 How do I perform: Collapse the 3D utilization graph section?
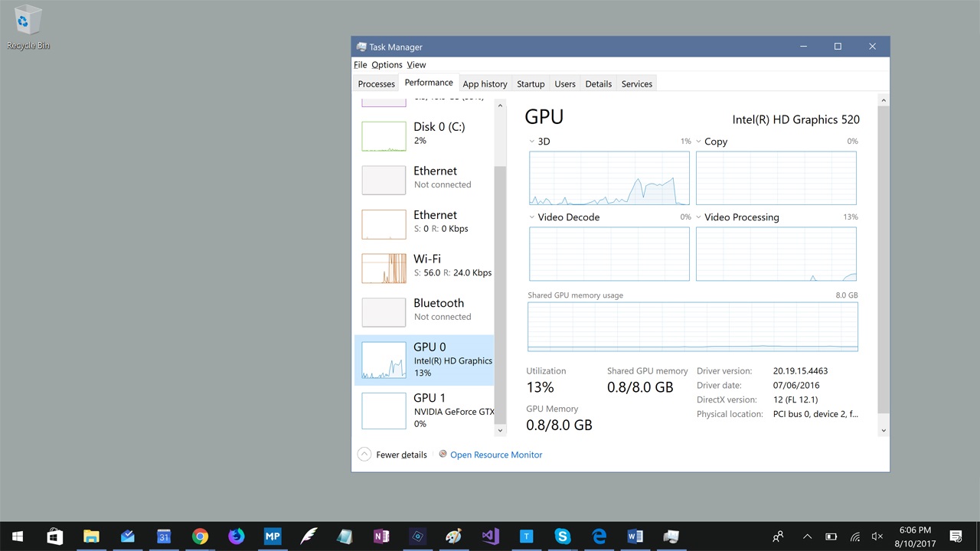pos(531,141)
